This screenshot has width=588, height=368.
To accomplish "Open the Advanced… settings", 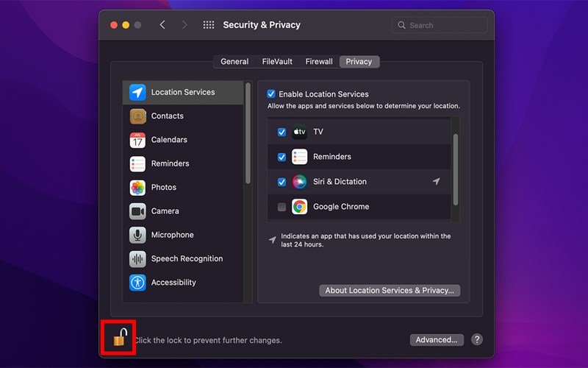I will (x=437, y=340).
